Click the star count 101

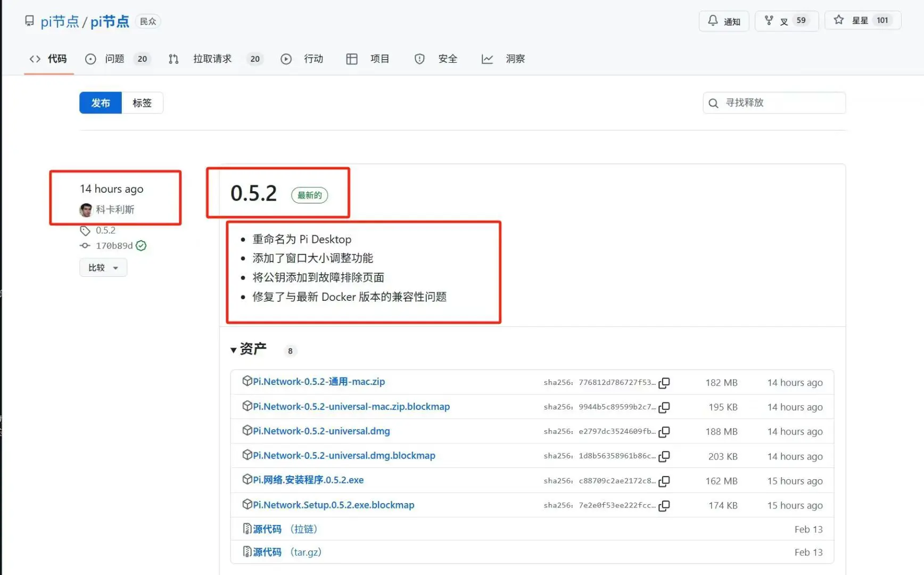882,20
